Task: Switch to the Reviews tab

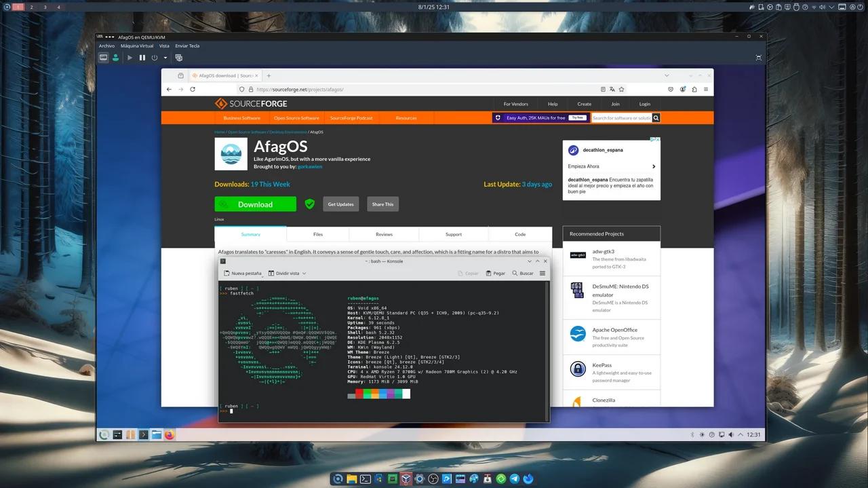Action: (x=384, y=234)
